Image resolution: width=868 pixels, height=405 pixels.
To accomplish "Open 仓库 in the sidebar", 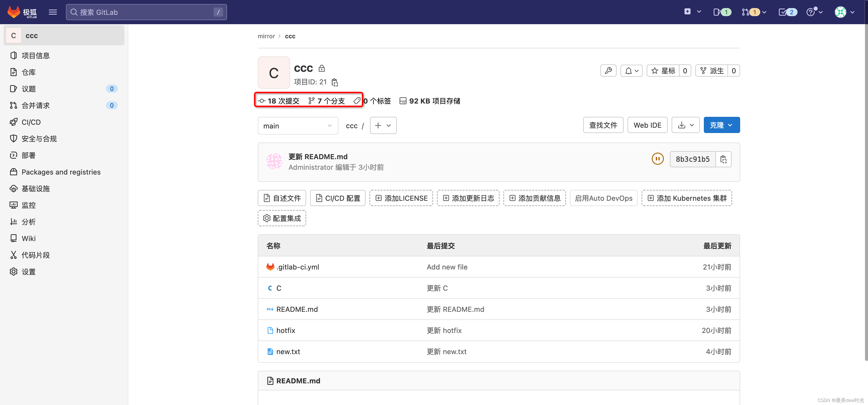I will click(x=29, y=72).
